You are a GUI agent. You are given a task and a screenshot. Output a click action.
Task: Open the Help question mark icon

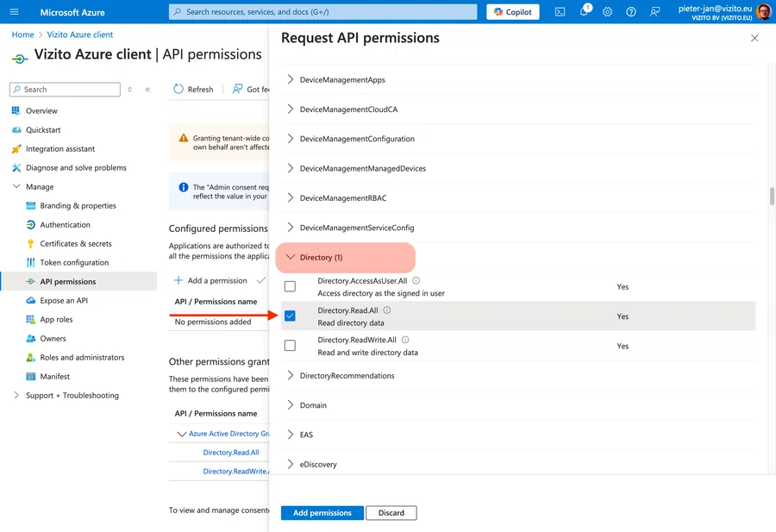(x=630, y=11)
